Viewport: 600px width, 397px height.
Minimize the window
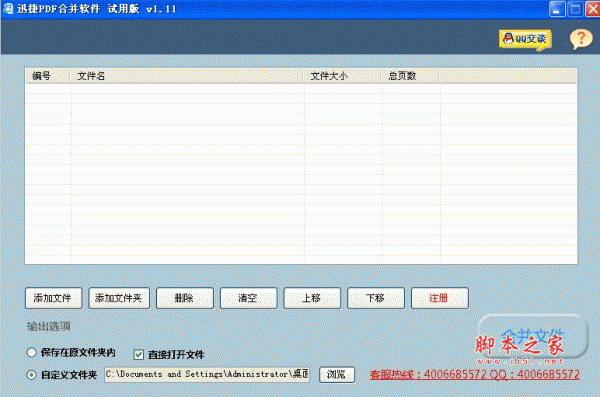557,9
